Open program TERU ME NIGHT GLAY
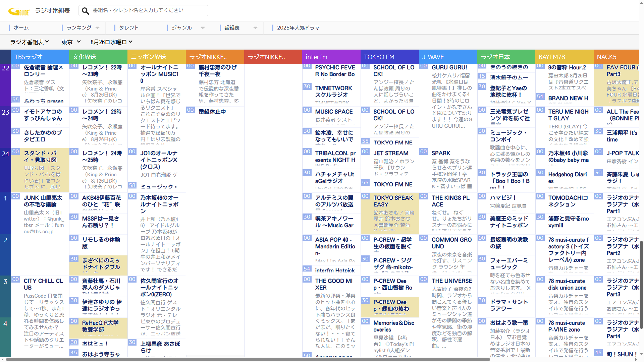 pyautogui.click(x=569, y=115)
